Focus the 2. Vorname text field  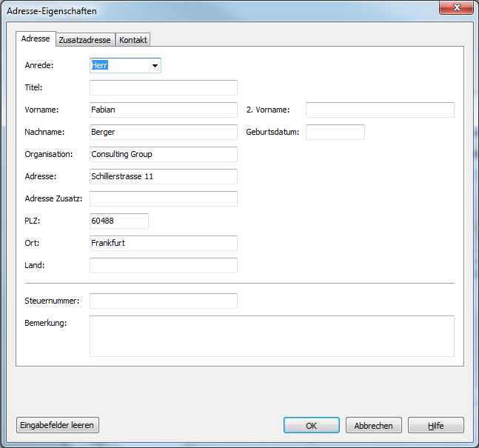(x=379, y=110)
